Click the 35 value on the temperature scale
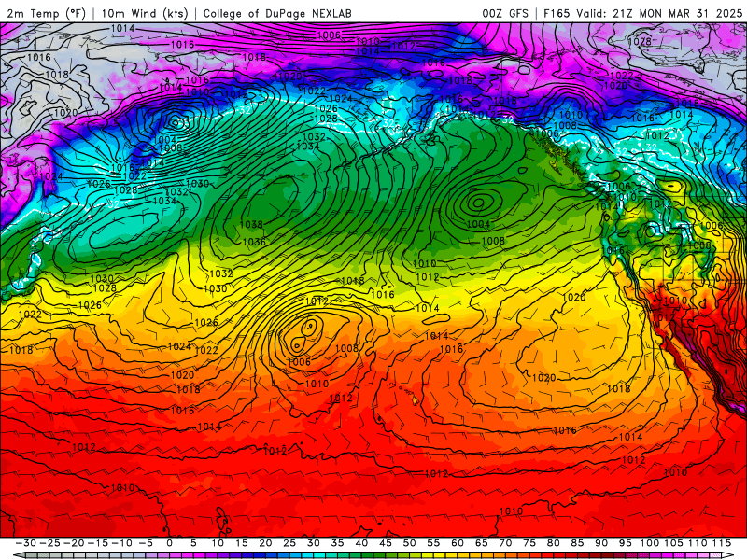This screenshot has height=560, width=747. tap(337, 543)
